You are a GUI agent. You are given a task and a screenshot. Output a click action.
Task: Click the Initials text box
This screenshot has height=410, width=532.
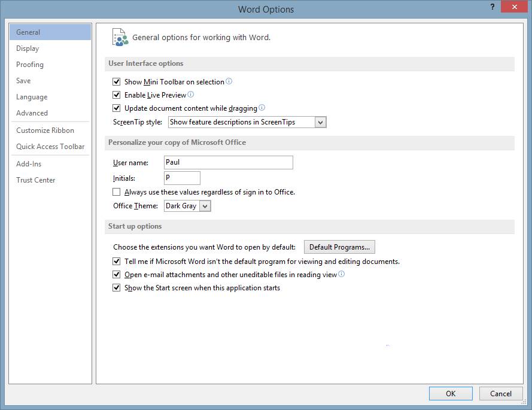pos(182,178)
